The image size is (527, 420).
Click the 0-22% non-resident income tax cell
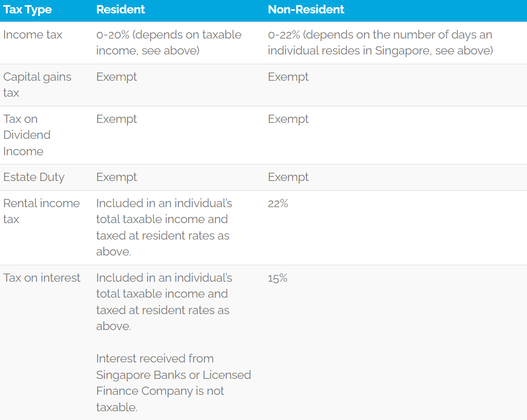tap(380, 43)
